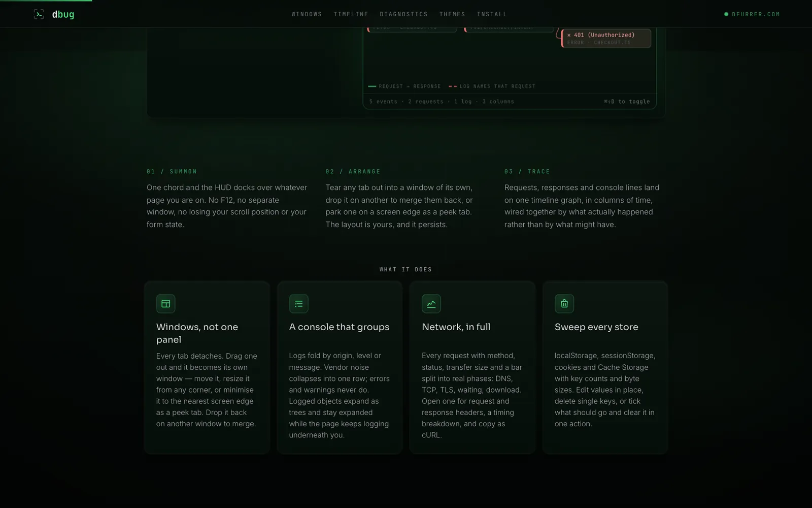812x508 pixels.
Task: Select the 'Network, in full' heading
Action: (456, 327)
